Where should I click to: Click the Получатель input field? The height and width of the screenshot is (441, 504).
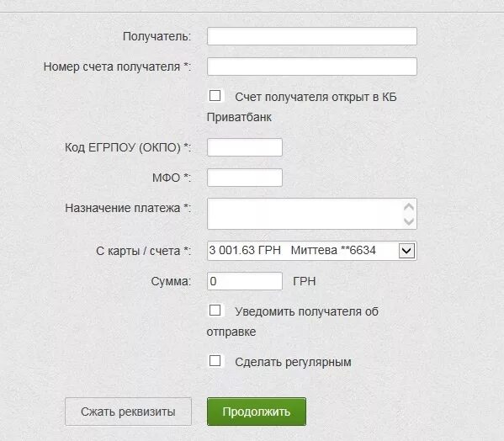(312, 36)
